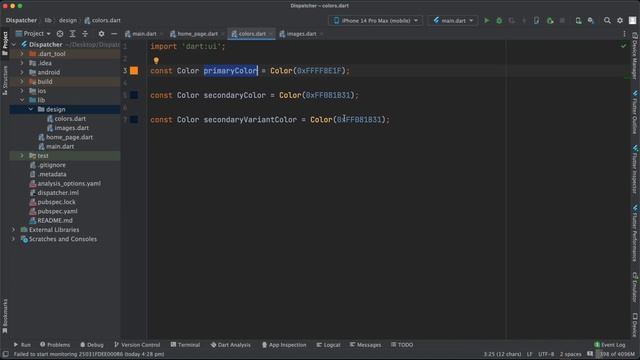The height and width of the screenshot is (360, 640).
Task: Open Flutter Inspector side panel
Action: pyautogui.click(x=635, y=170)
